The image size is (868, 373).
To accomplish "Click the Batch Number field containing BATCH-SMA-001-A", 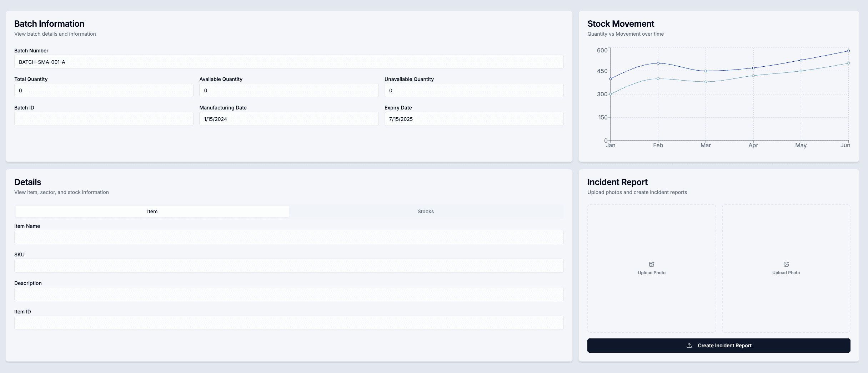I will click(x=289, y=62).
